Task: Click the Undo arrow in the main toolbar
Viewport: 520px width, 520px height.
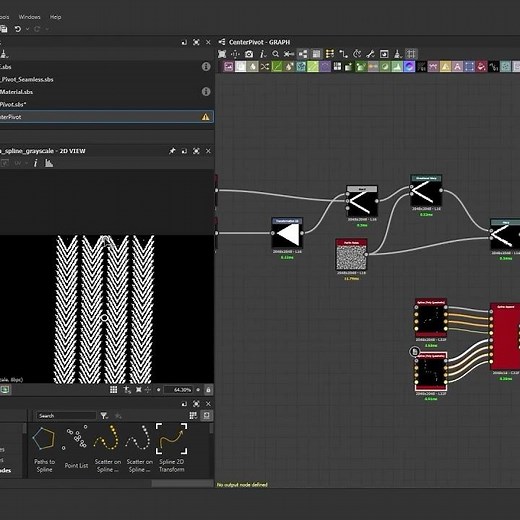Action: coord(18,29)
